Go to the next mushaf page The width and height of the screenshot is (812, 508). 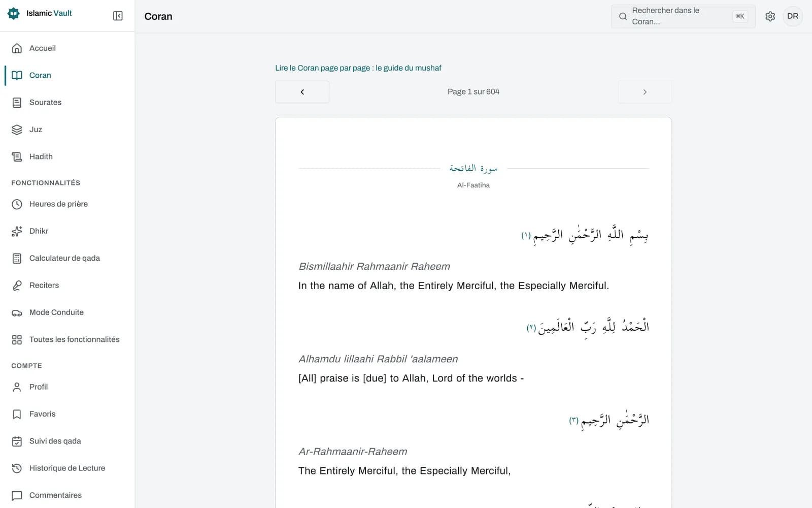point(645,92)
